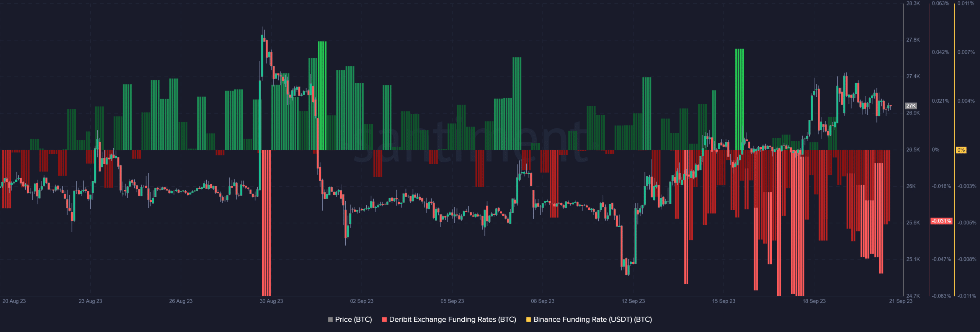This screenshot has width=980, height=332.
Task: Click Deribit Exchange Funding Rates (BTC) legend label
Action: click(x=452, y=319)
